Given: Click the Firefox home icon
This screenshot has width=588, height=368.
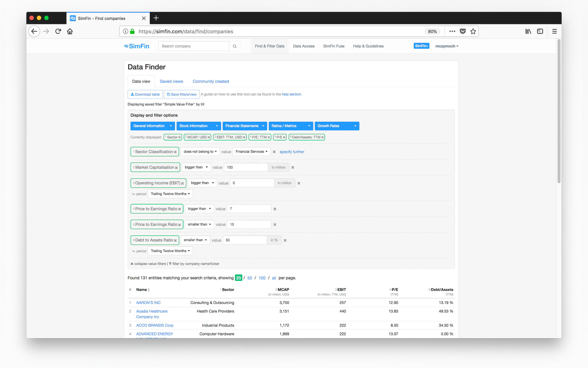Looking at the screenshot, I should (70, 31).
